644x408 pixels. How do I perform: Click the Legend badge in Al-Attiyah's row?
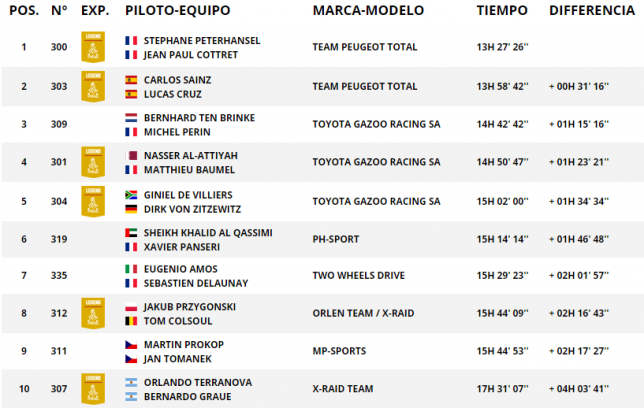click(x=93, y=162)
